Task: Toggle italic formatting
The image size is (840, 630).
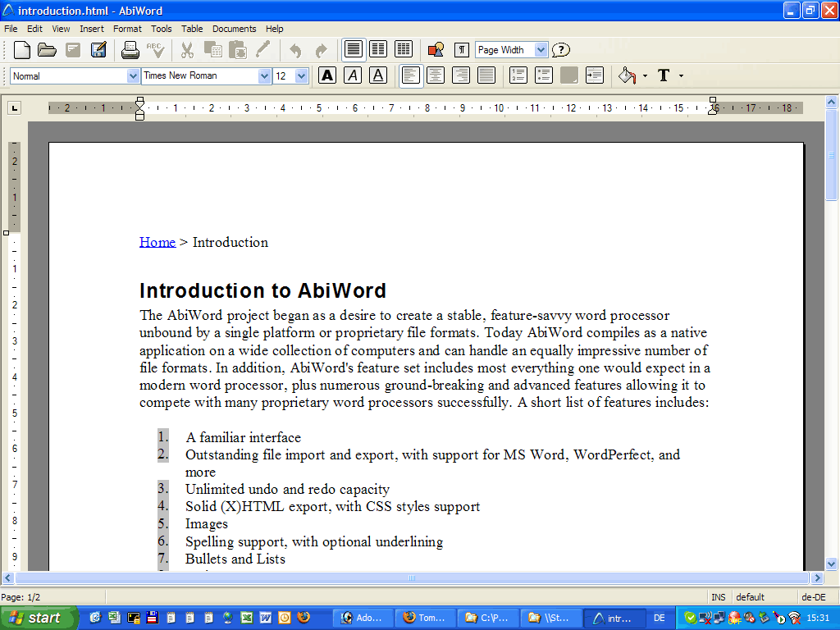Action: [353, 75]
